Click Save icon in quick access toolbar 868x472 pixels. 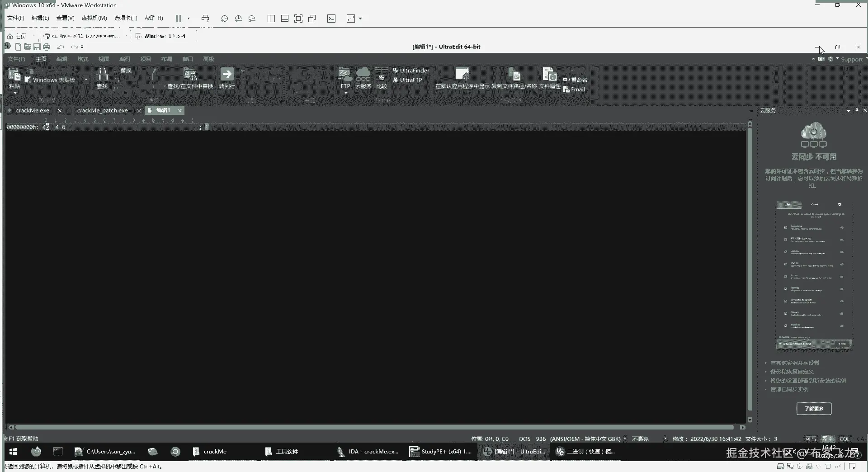click(37, 47)
